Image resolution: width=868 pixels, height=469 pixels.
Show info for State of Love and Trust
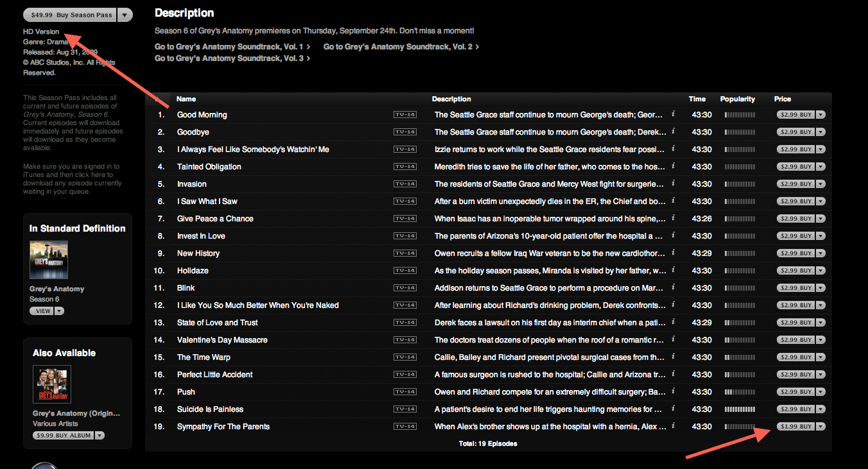tap(673, 322)
